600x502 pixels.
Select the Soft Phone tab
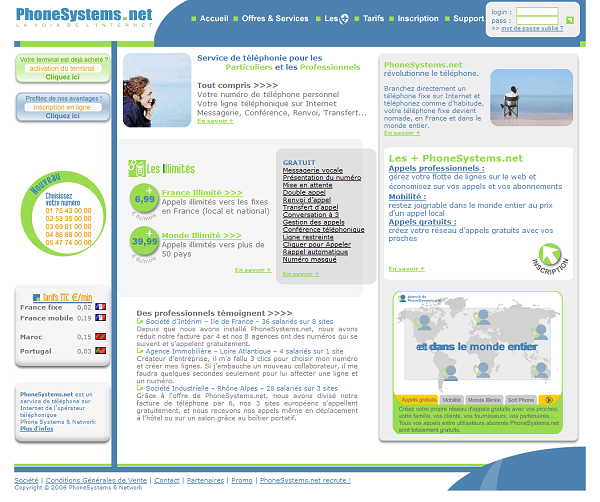pos(520,399)
